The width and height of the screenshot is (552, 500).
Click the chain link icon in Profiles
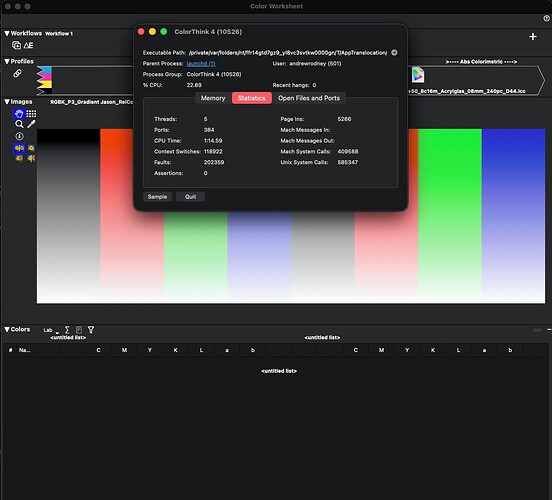(17, 73)
